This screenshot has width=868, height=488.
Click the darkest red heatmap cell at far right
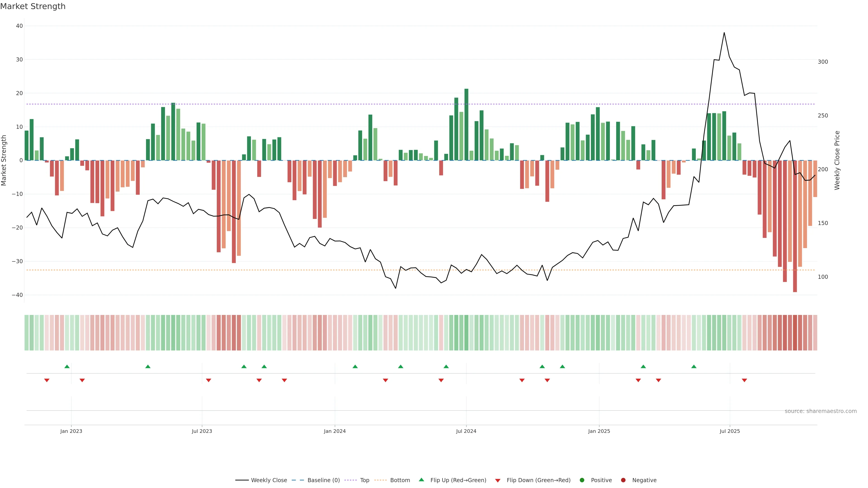(795, 333)
